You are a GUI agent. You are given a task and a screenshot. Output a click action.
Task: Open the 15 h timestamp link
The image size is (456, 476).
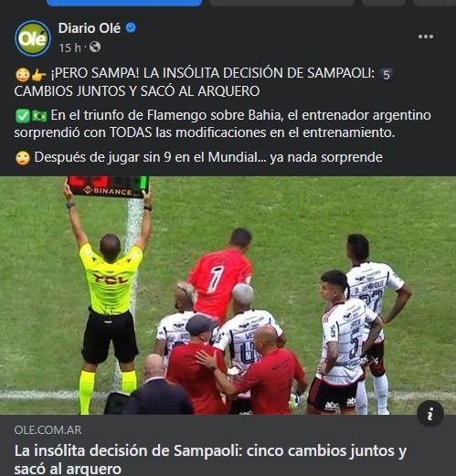click(x=70, y=48)
